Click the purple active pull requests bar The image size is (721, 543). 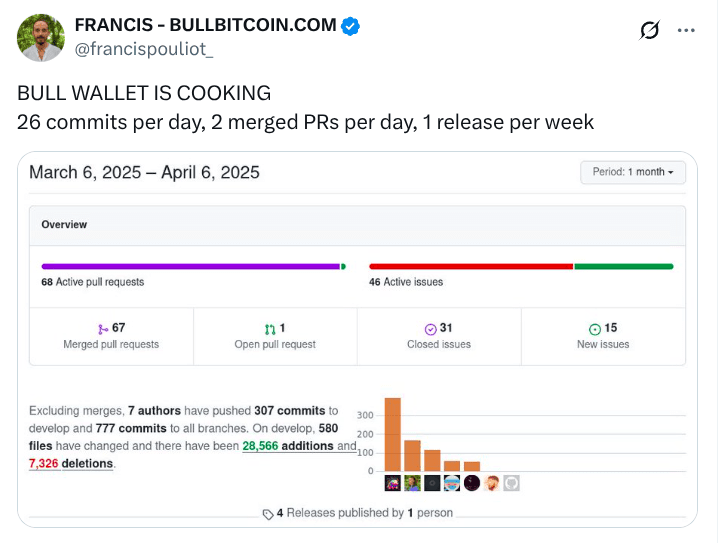click(190, 266)
